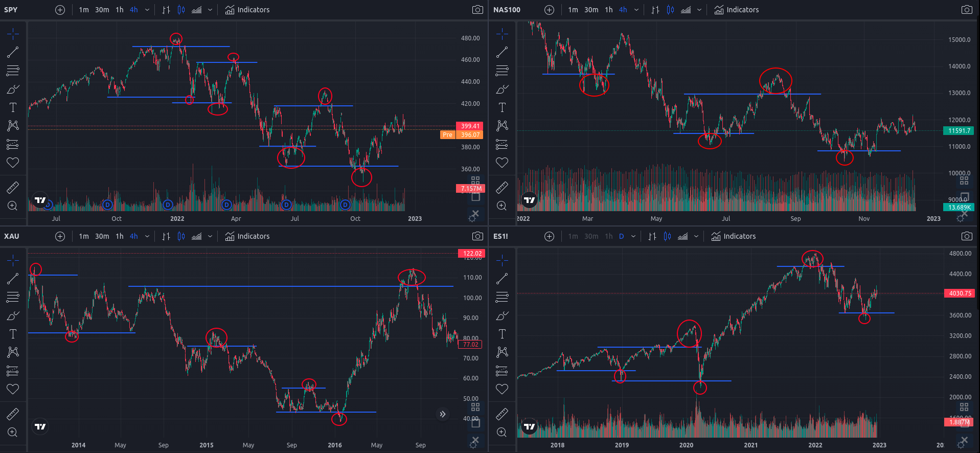Select the text tool in SPY chart
This screenshot has height=453, width=980.
click(x=13, y=107)
